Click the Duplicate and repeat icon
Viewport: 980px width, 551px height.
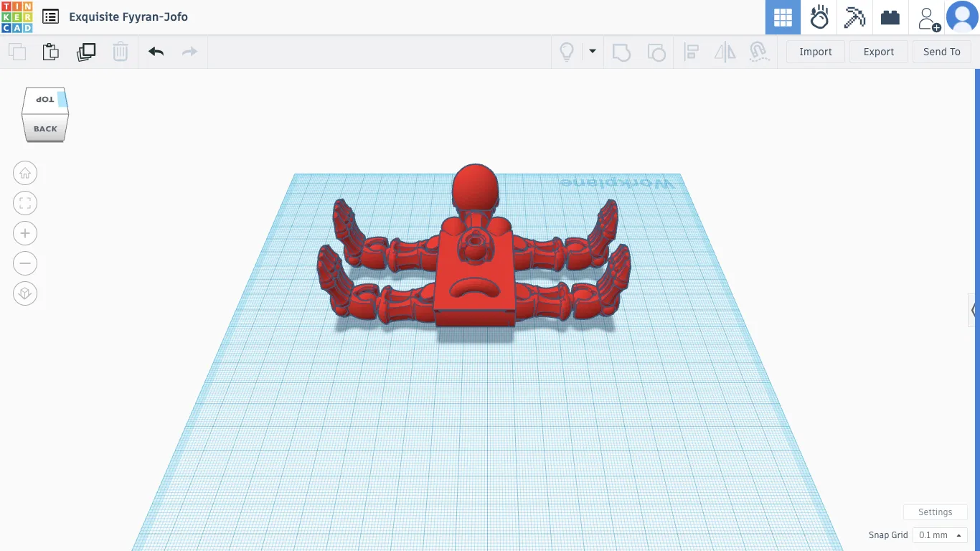(86, 52)
